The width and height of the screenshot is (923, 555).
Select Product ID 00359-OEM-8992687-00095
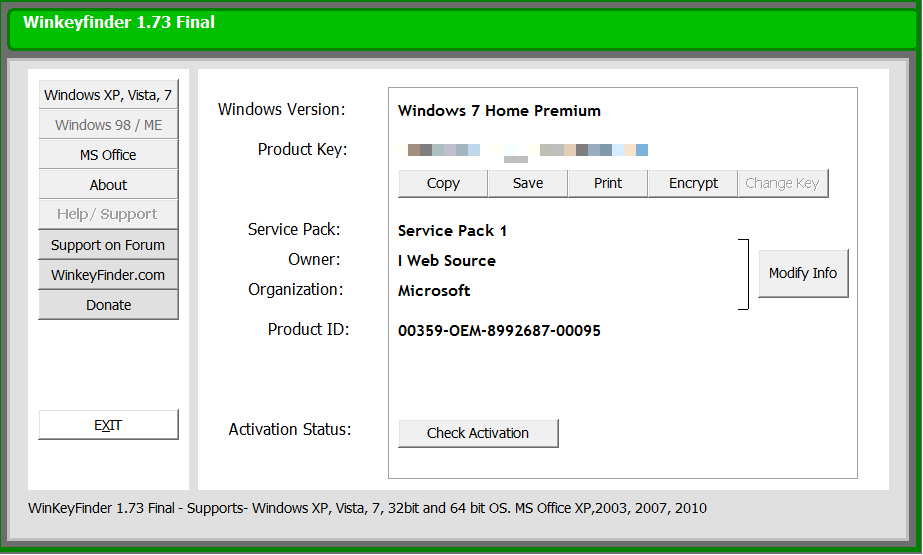pyautogui.click(x=499, y=331)
